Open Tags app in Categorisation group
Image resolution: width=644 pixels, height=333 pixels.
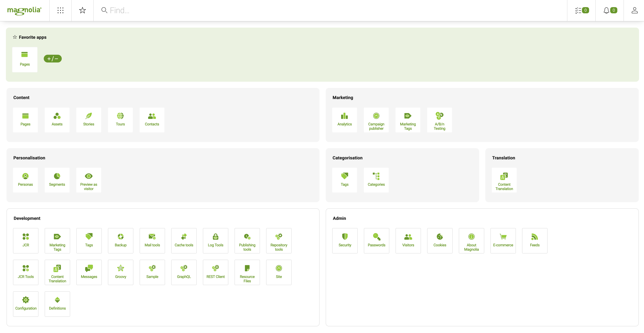[344, 180]
